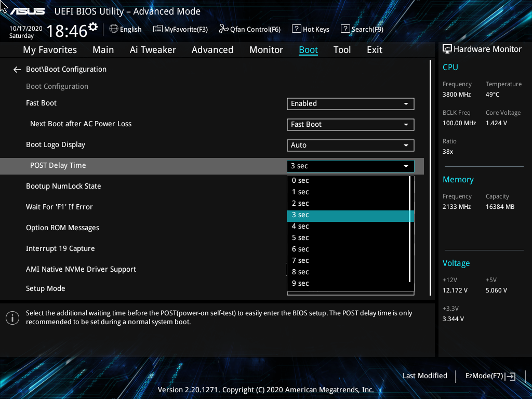Open Search(F9) question mark icon
This screenshot has height=399, width=532.
click(345, 29)
